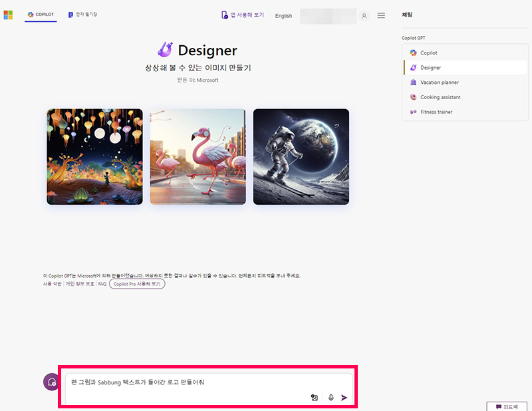The image size is (532, 411).
Task: Click the '만든 이: Microsoft' text
Action: click(x=198, y=80)
